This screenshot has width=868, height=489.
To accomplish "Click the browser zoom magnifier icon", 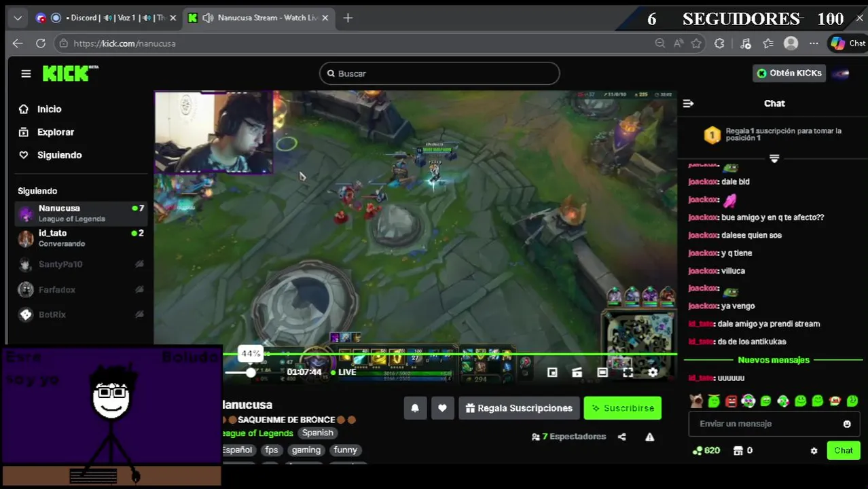I will click(659, 43).
